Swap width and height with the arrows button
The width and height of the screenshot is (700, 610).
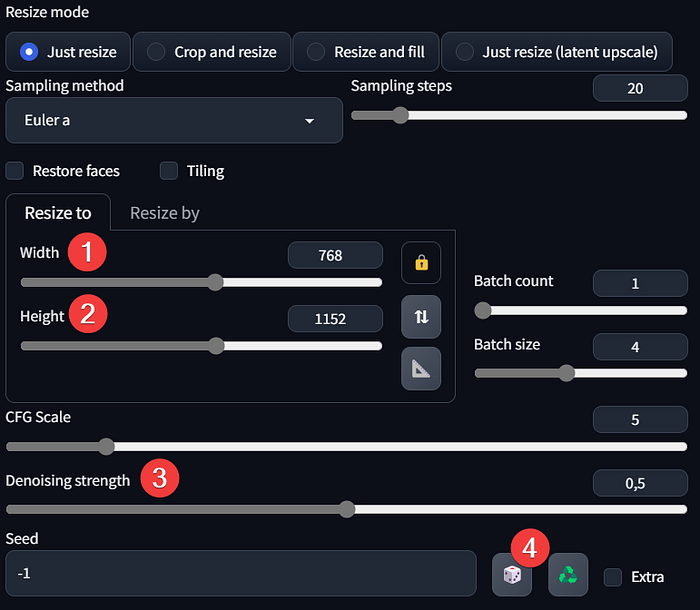click(421, 317)
